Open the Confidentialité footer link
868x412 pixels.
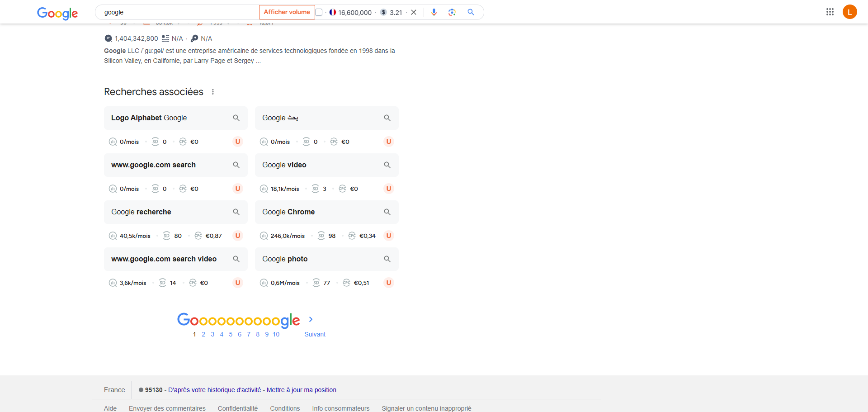point(238,408)
